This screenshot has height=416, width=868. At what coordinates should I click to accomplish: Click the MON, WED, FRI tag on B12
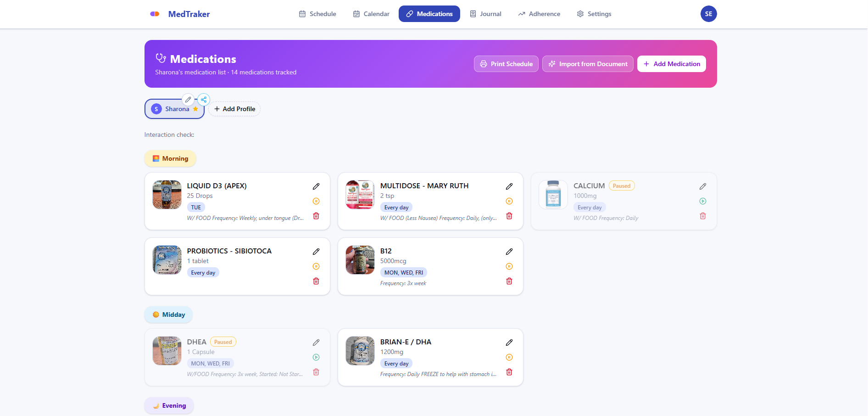404,273
